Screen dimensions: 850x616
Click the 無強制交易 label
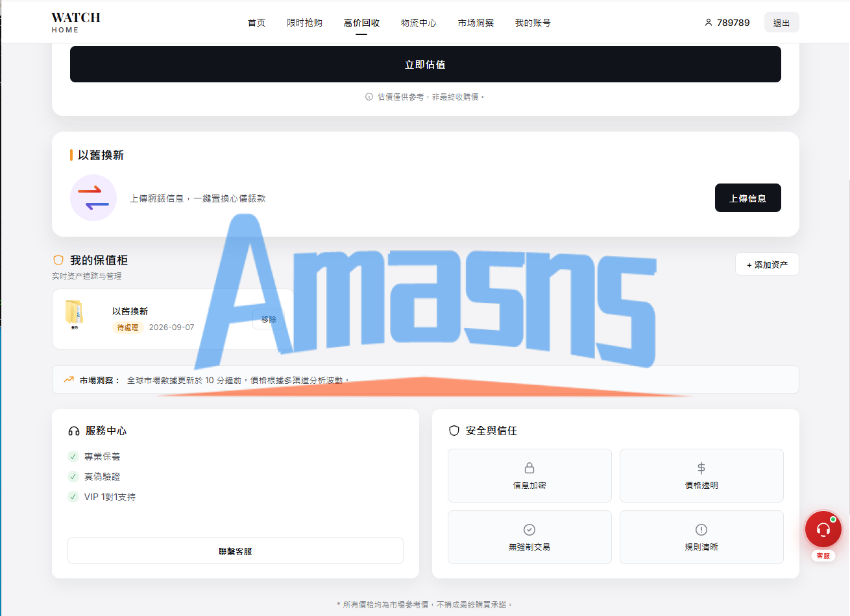[529, 547]
